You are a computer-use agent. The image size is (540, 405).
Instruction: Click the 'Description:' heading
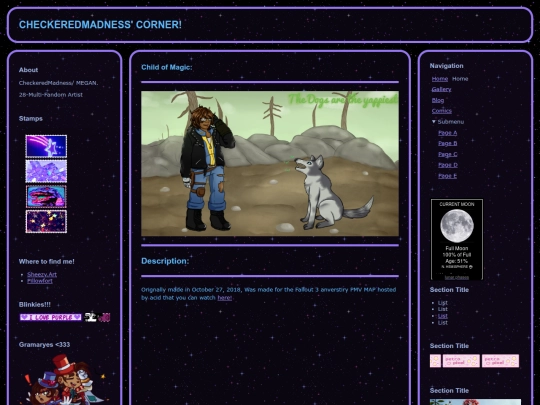165,261
